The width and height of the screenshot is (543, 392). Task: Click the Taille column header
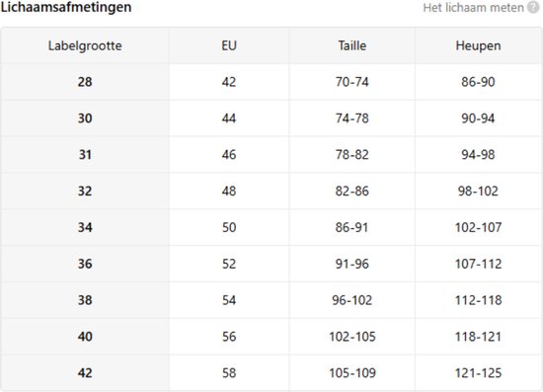[352, 45]
